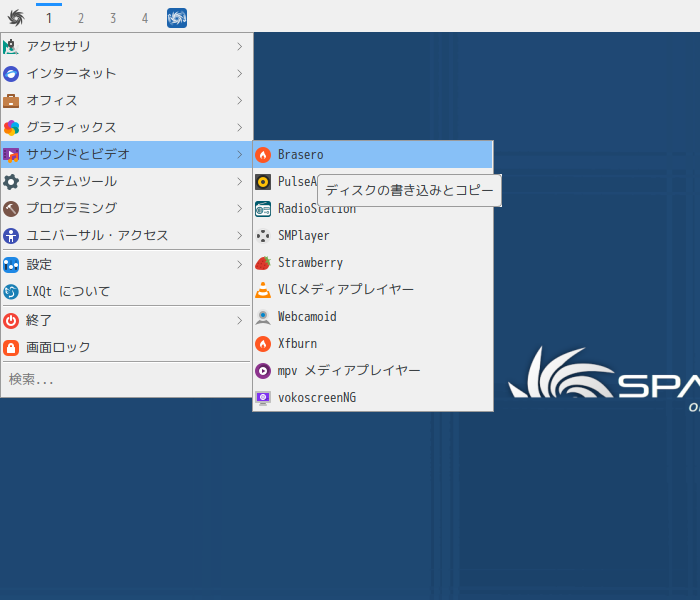Click the システムツール gear icon
Screen dimensions: 700x600
[11, 182]
